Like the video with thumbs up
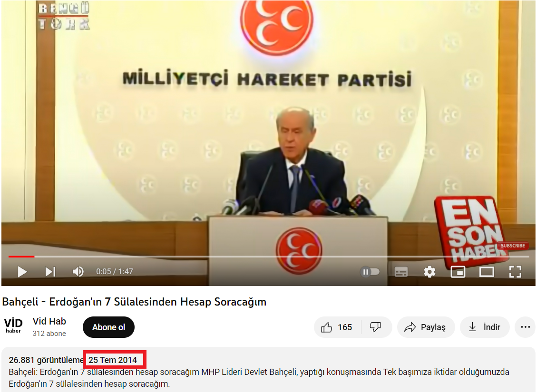 tap(338, 327)
